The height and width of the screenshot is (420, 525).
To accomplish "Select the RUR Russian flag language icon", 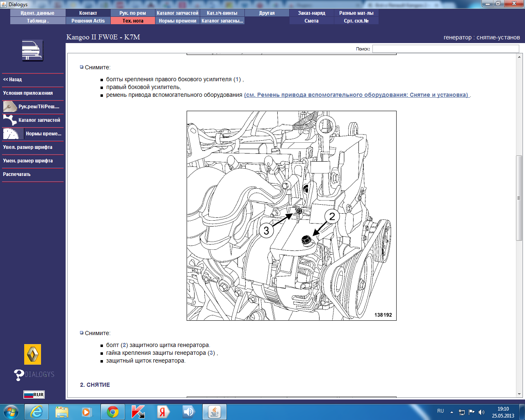I will pyautogui.click(x=34, y=395).
